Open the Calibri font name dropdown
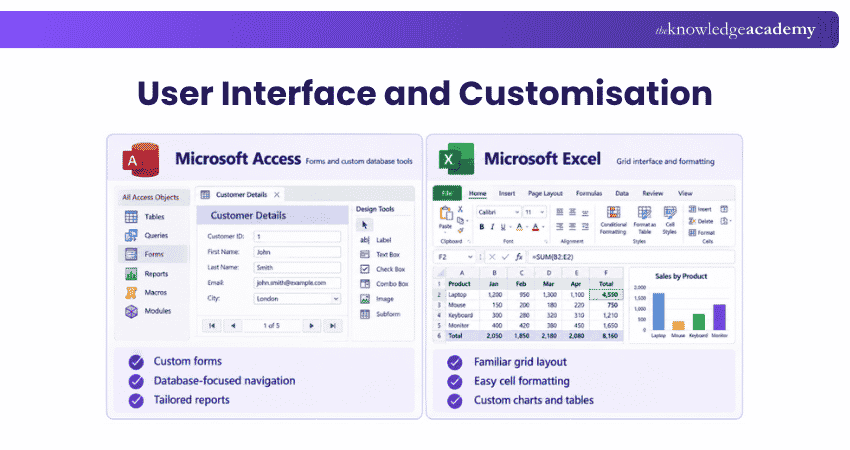This screenshot has height=450, width=850. click(517, 212)
